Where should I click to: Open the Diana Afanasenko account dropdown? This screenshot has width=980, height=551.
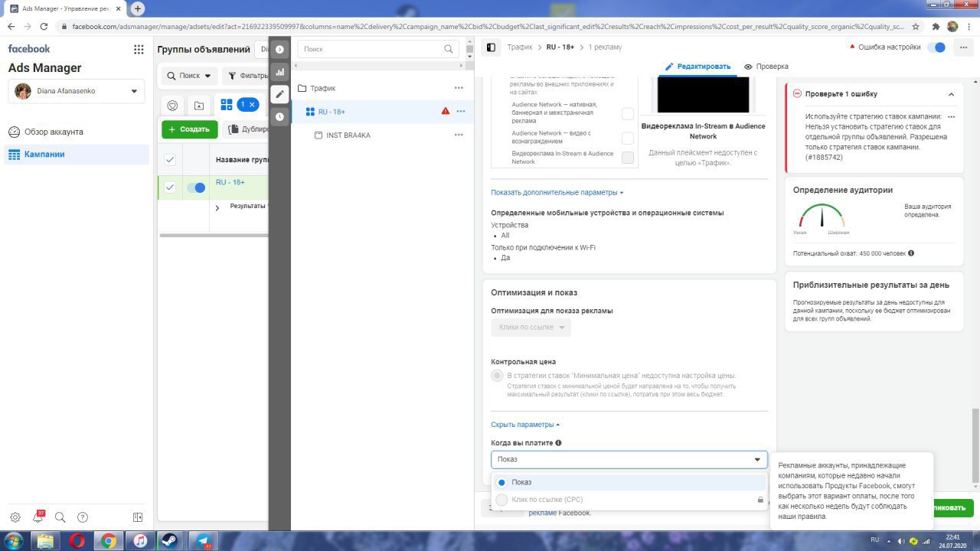click(x=77, y=91)
